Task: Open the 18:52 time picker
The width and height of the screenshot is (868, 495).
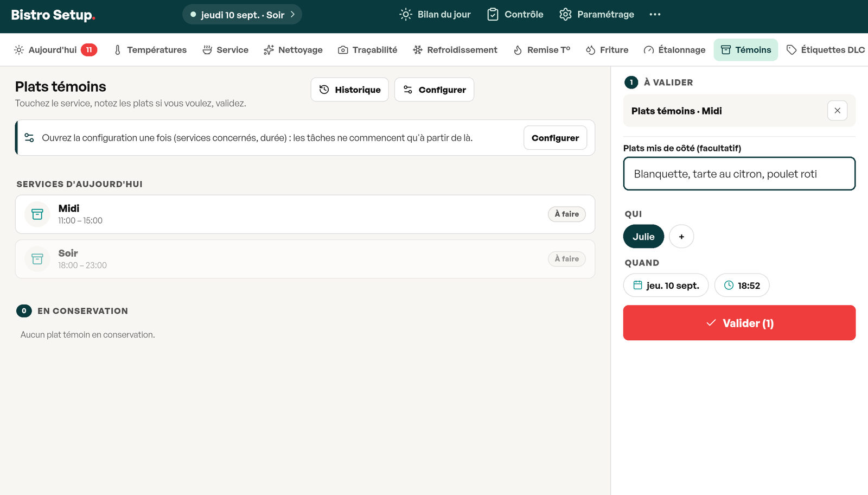Action: tap(742, 285)
